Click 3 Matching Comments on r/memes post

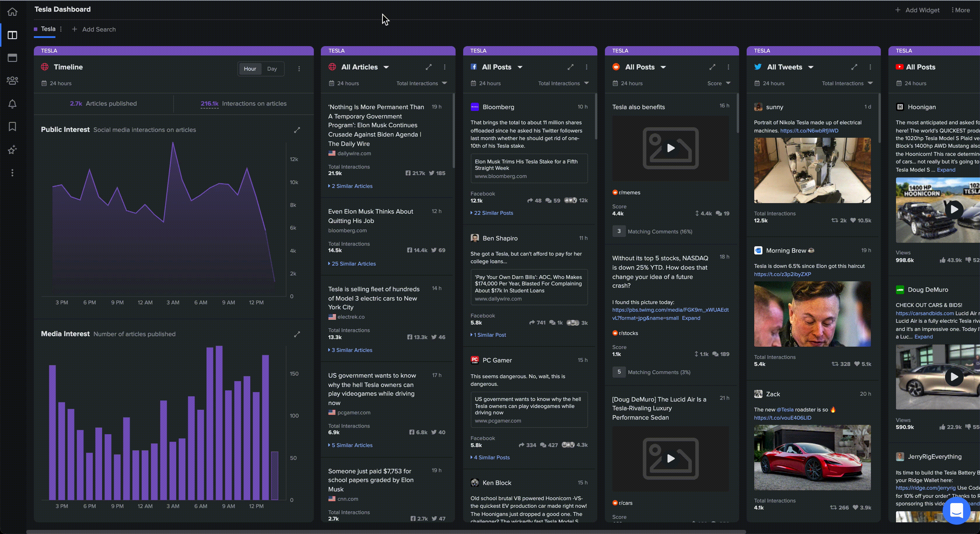pyautogui.click(x=652, y=231)
